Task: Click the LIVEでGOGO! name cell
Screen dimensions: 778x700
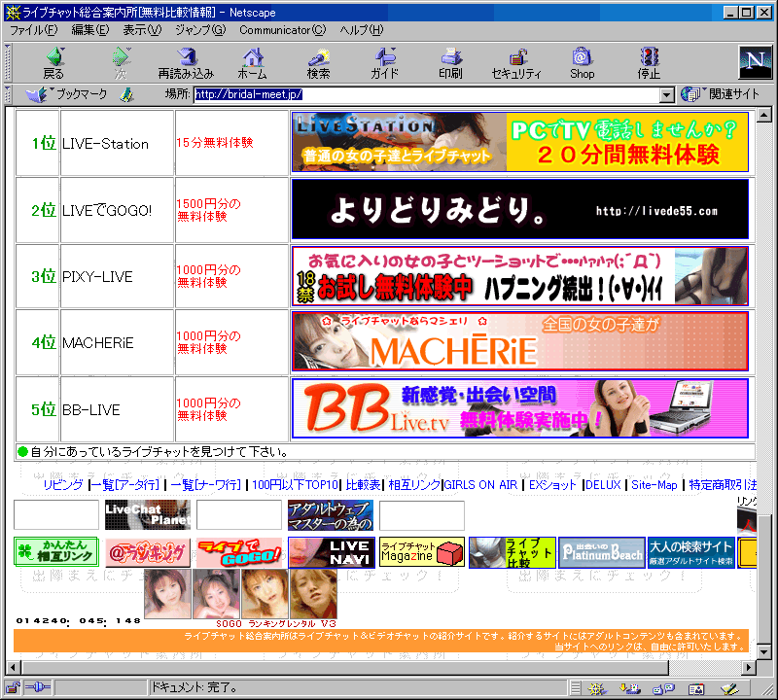Action: pos(117,210)
